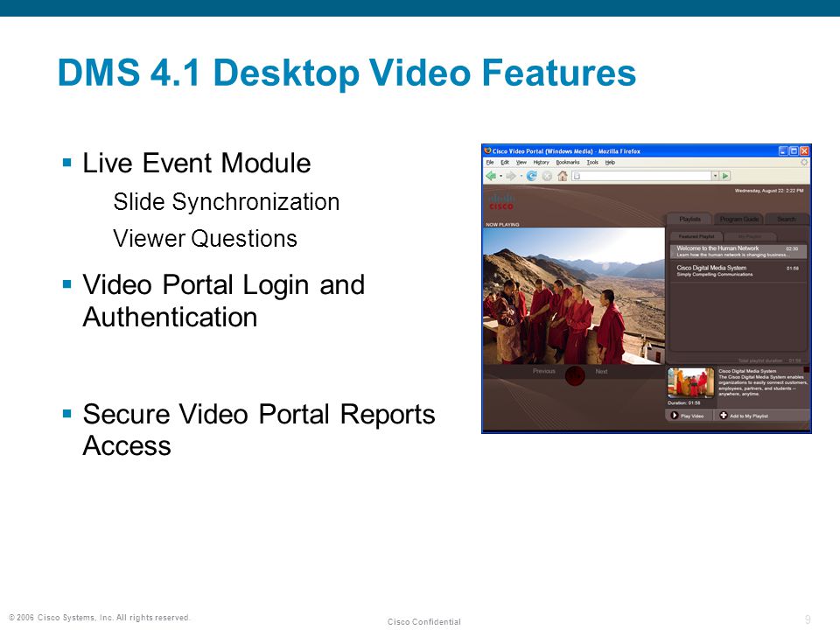Click the green Go arrow beside the address bar
Image resolution: width=840 pixels, height=630 pixels.
(x=725, y=176)
